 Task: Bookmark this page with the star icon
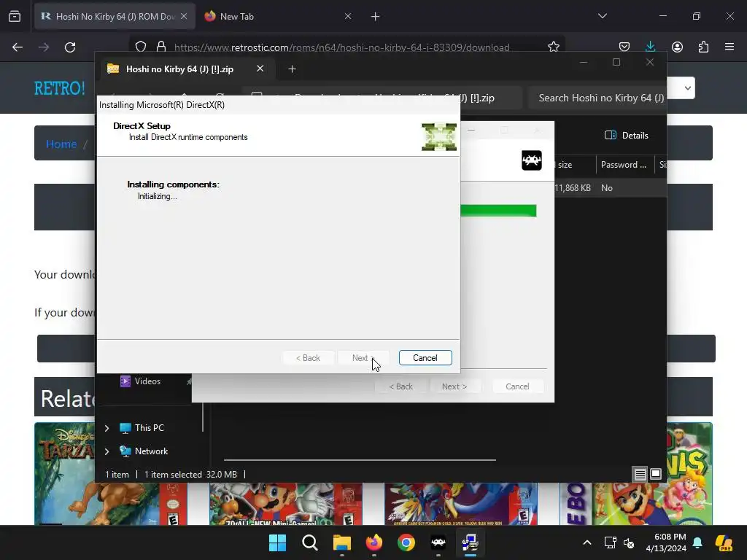[553, 47]
